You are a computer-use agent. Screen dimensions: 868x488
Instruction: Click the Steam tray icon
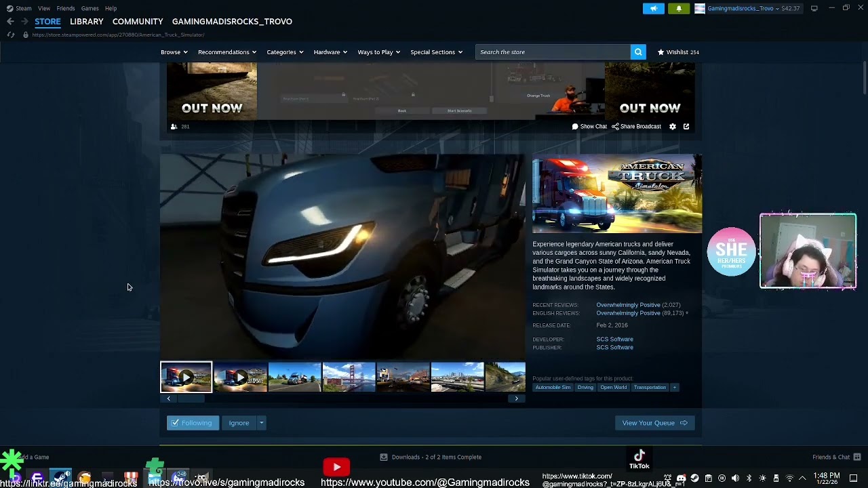(x=694, y=479)
